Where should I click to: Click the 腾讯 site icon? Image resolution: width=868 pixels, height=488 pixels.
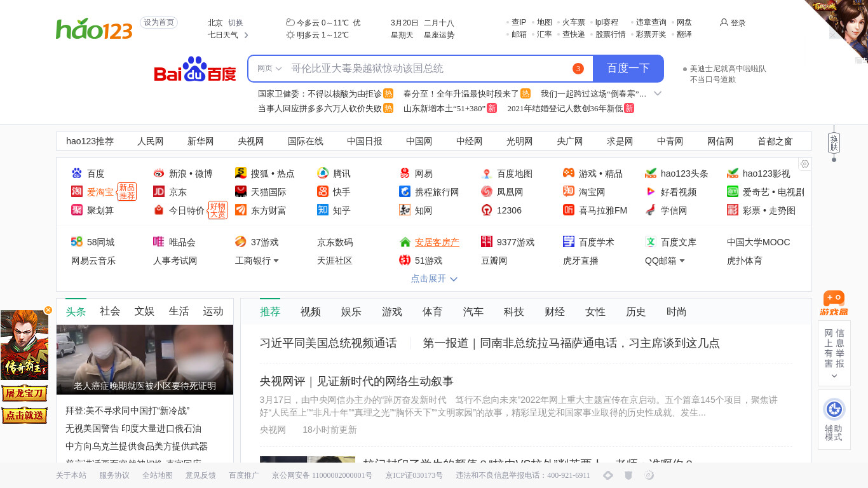(323, 173)
